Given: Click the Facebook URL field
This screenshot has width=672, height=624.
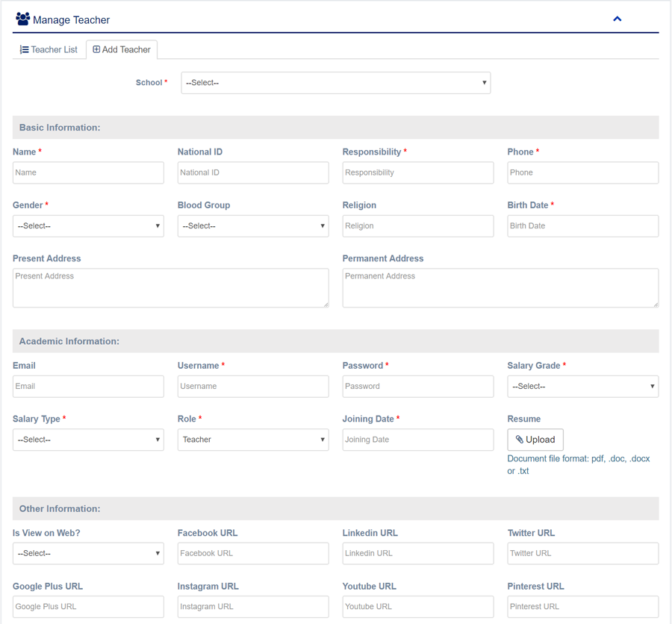Looking at the screenshot, I should (253, 554).
